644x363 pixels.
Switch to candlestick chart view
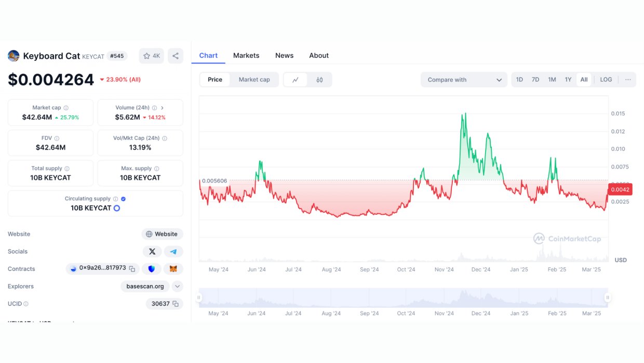(319, 80)
